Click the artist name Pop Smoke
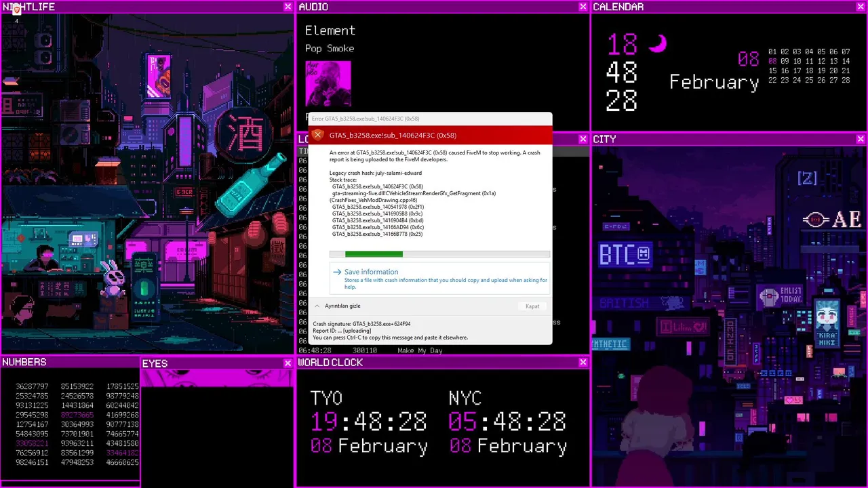This screenshot has height=488, width=868. [330, 49]
